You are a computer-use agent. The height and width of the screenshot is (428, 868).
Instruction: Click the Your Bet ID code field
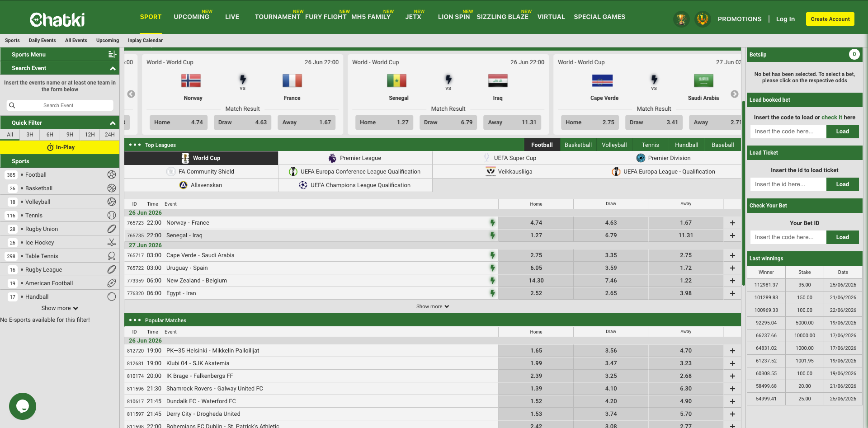click(x=788, y=237)
